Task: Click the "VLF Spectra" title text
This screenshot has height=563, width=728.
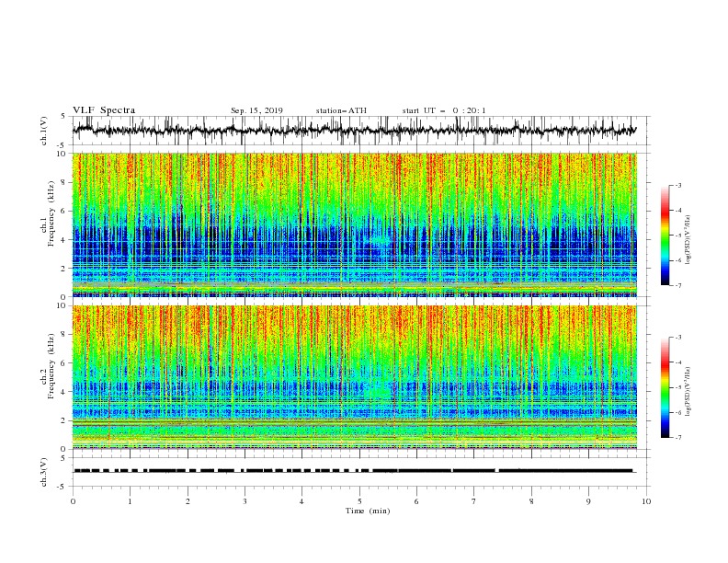Action: (x=104, y=110)
